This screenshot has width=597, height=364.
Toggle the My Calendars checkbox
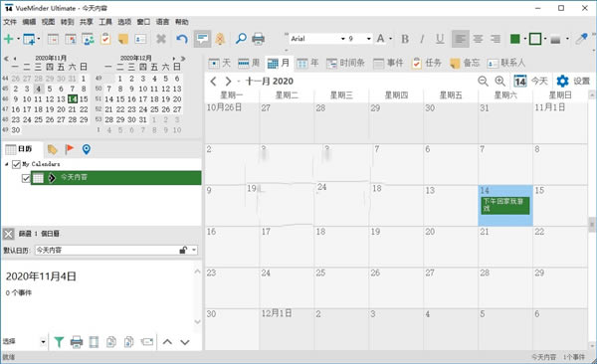click(x=16, y=164)
